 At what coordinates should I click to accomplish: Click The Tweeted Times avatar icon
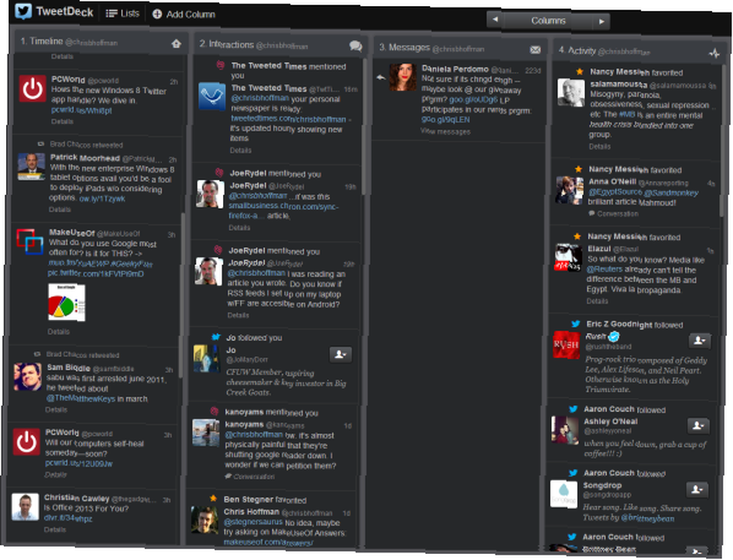212,96
